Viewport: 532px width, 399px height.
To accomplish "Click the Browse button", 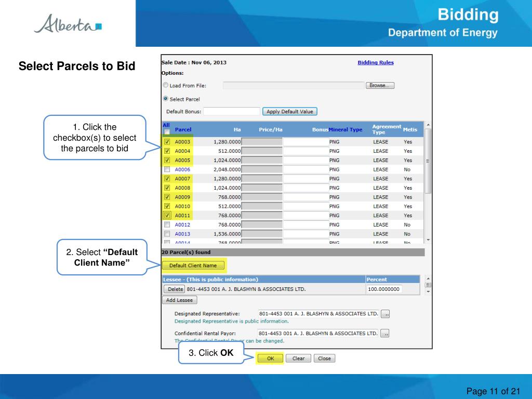I will tap(380, 86).
